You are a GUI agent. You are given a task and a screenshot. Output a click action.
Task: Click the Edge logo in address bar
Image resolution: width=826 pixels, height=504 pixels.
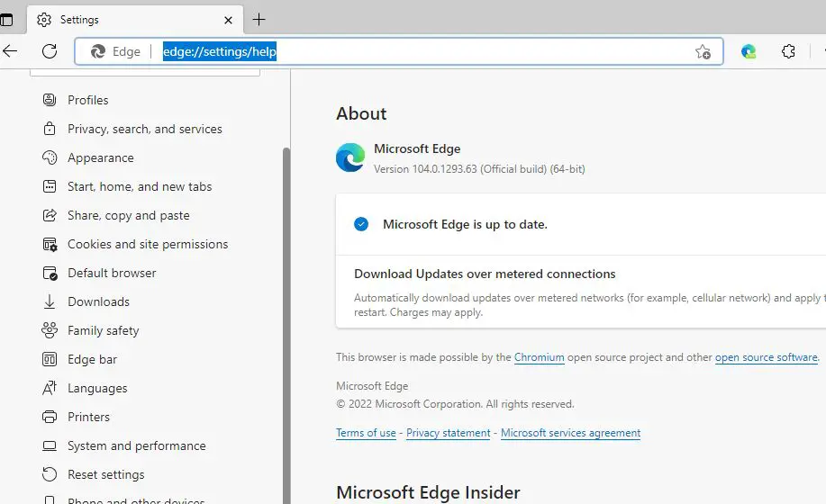(x=98, y=51)
